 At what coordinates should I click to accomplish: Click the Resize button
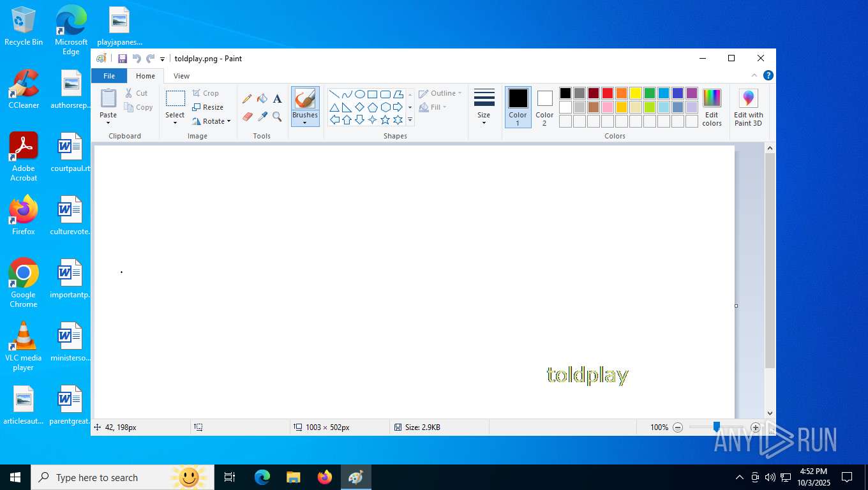(x=208, y=107)
